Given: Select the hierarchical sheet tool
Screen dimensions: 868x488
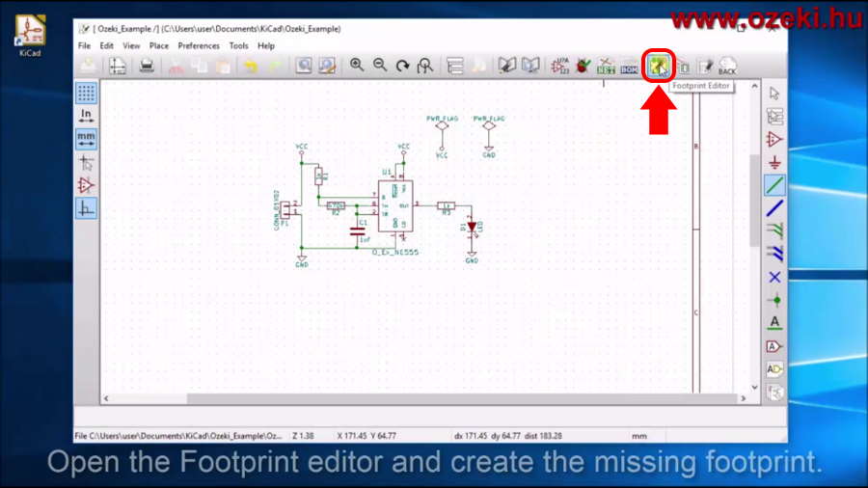Looking at the screenshot, I should point(774,393).
